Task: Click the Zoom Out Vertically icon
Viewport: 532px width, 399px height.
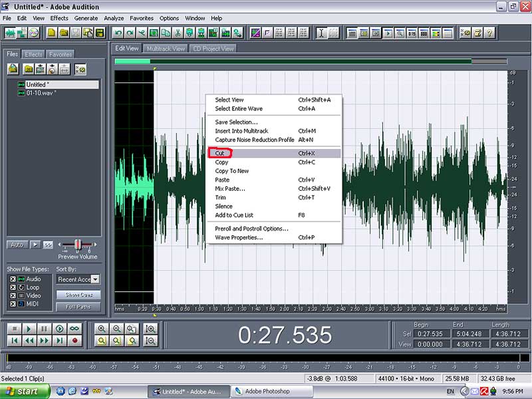Action: pos(150,340)
